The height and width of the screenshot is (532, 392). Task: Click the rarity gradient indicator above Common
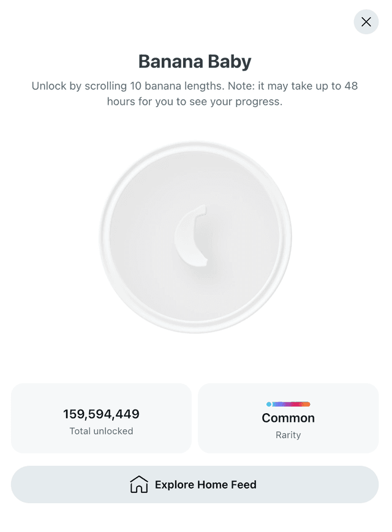[288, 404]
